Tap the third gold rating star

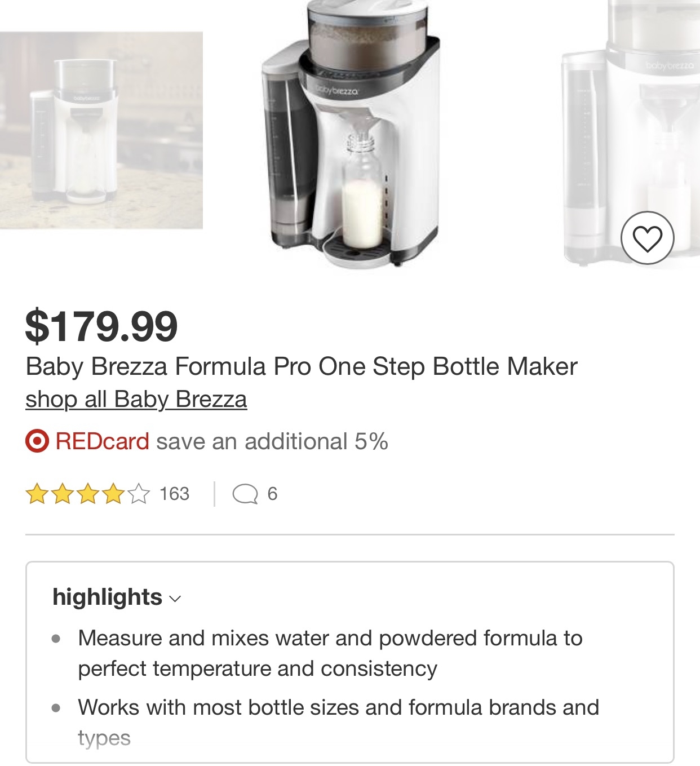(88, 494)
